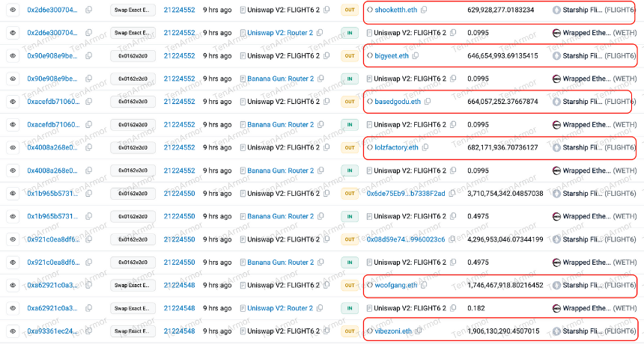Image resolution: width=644 pixels, height=344 pixels.
Task: Open the shooketth.eth address link
Action: click(396, 10)
